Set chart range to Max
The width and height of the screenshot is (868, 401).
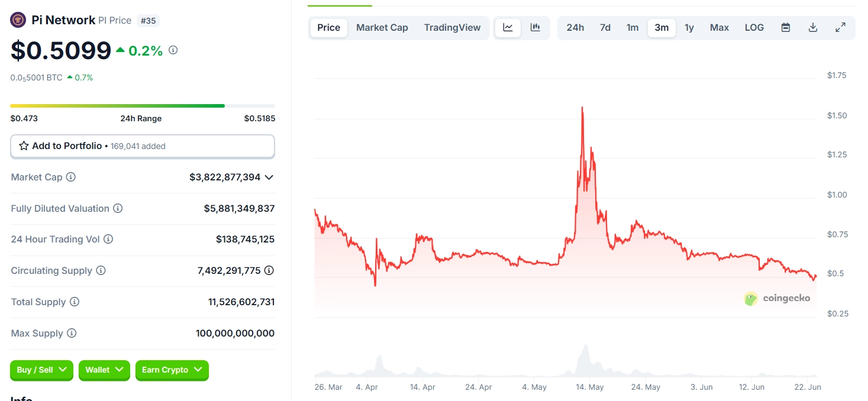pos(719,27)
